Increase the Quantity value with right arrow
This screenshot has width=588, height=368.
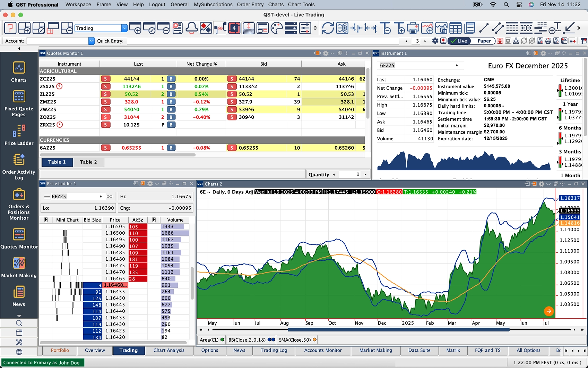pyautogui.click(x=365, y=175)
